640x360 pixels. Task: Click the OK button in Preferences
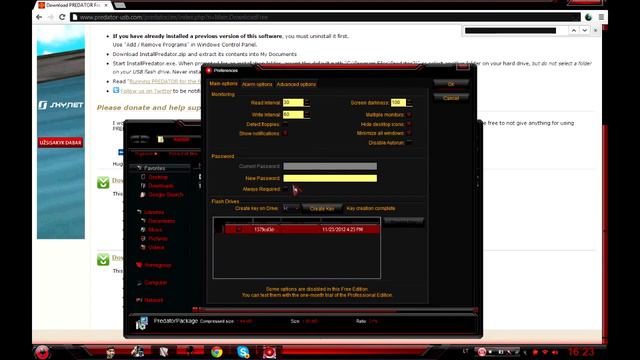point(451,84)
